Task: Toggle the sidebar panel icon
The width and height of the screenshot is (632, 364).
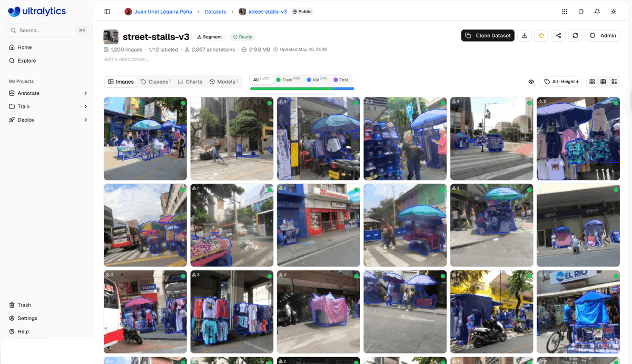Action: [107, 12]
